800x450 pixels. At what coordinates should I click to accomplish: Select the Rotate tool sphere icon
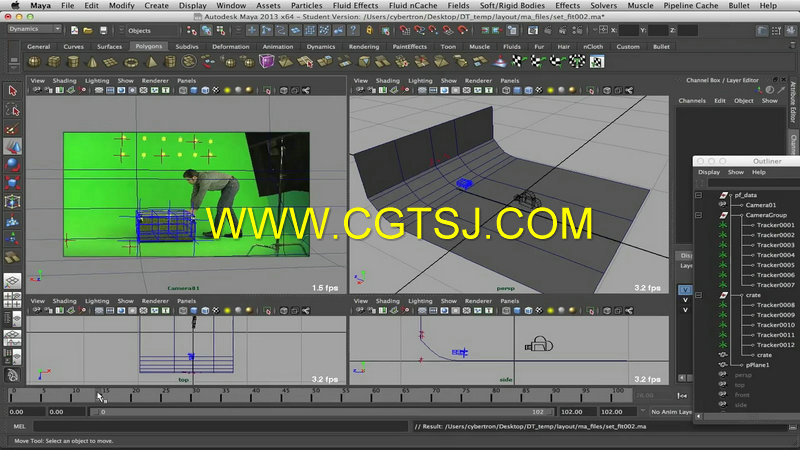coord(13,165)
